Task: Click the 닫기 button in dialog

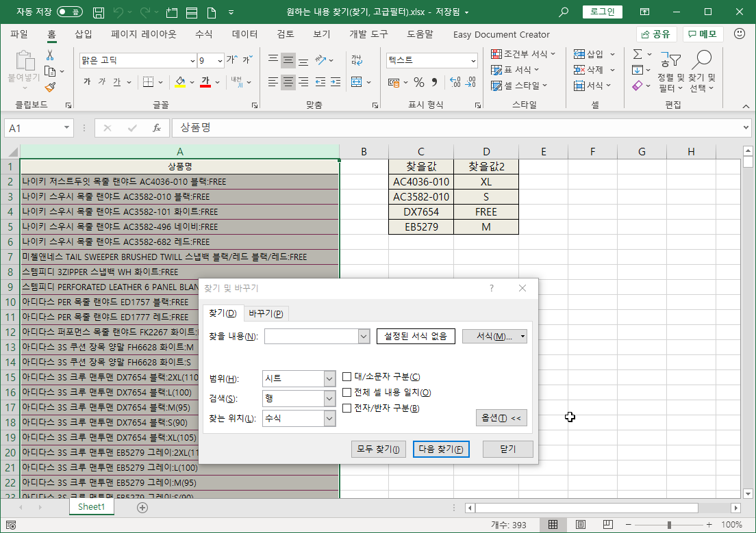Action: coord(507,449)
